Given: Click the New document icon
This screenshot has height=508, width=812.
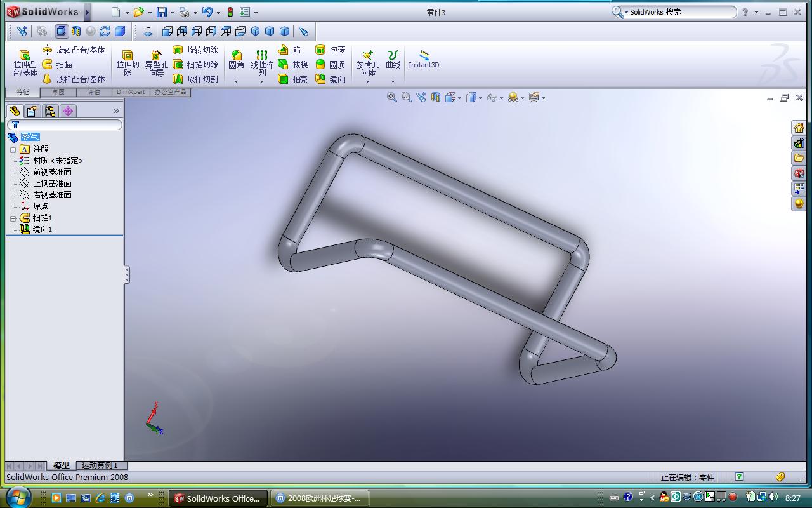Looking at the screenshot, I should click(x=115, y=12).
